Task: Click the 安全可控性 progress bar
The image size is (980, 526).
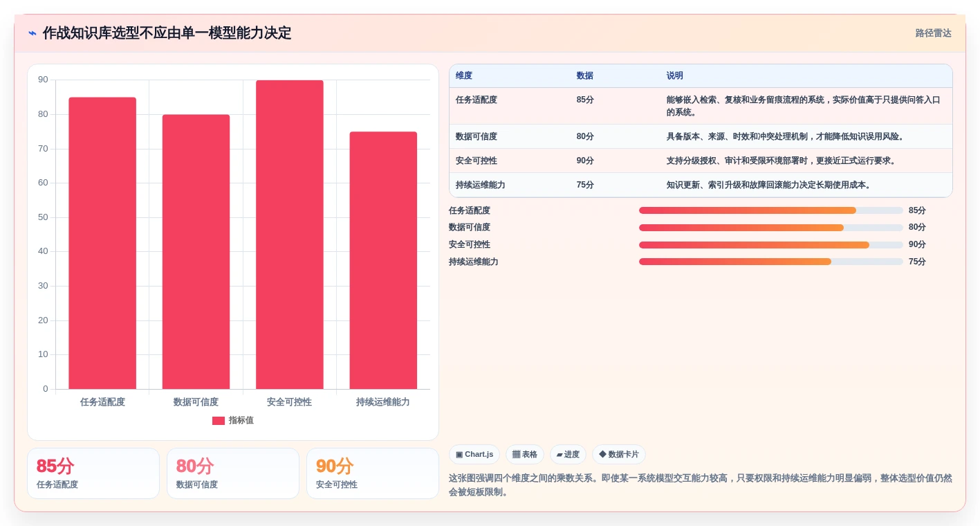Action: click(771, 245)
